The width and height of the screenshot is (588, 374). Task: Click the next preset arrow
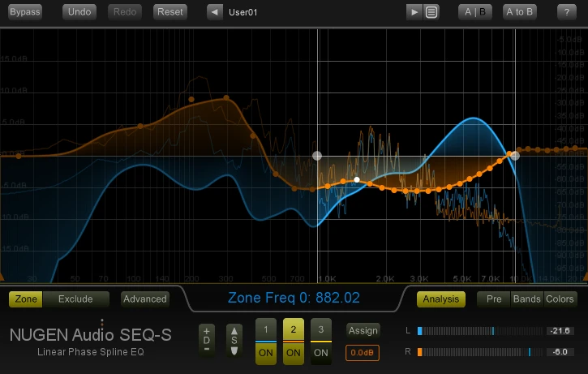click(414, 12)
